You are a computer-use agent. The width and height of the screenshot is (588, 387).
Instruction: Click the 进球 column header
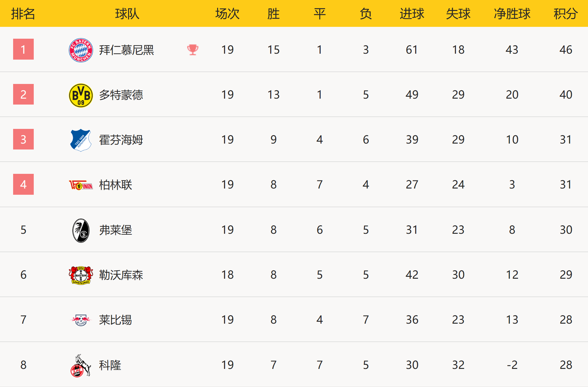pos(412,14)
